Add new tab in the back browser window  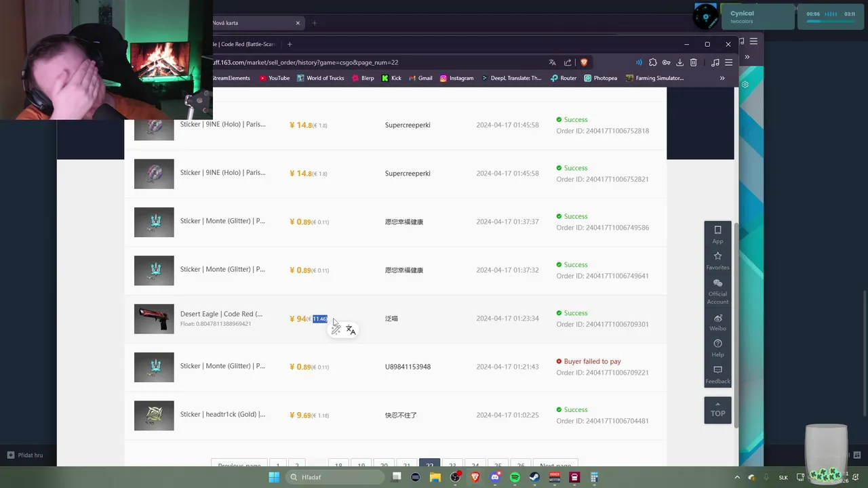pyautogui.click(x=314, y=23)
